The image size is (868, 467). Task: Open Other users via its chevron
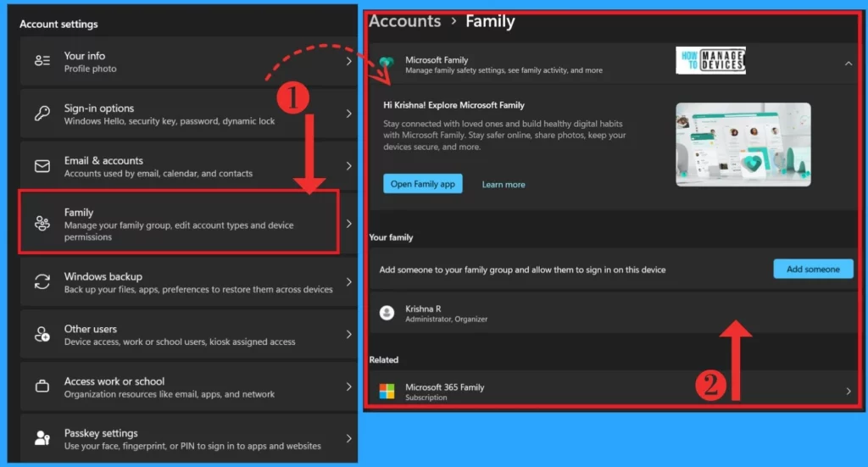pos(348,334)
